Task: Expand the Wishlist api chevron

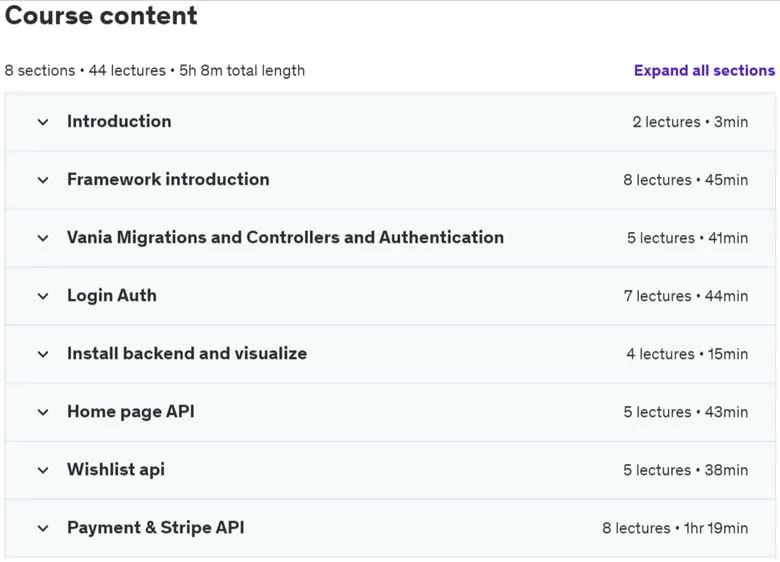Action: [x=43, y=470]
